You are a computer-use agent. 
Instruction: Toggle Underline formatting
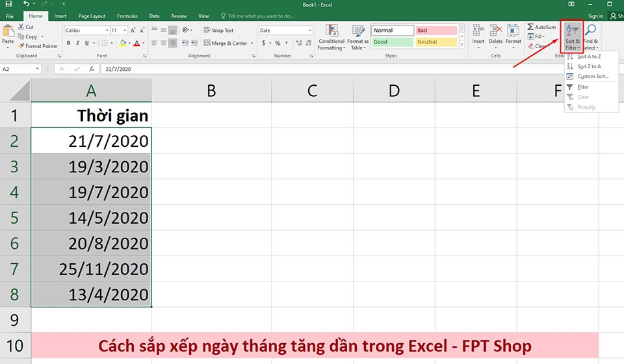click(x=86, y=43)
